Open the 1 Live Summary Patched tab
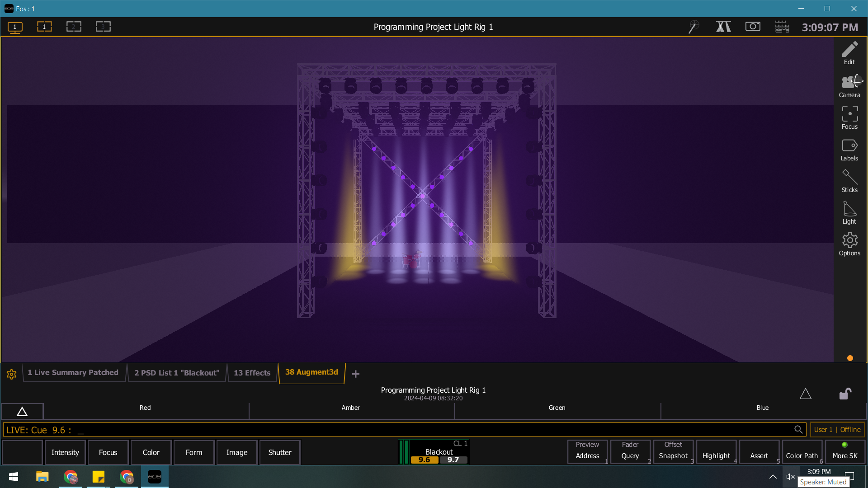Image resolution: width=868 pixels, height=488 pixels. pos(73,373)
